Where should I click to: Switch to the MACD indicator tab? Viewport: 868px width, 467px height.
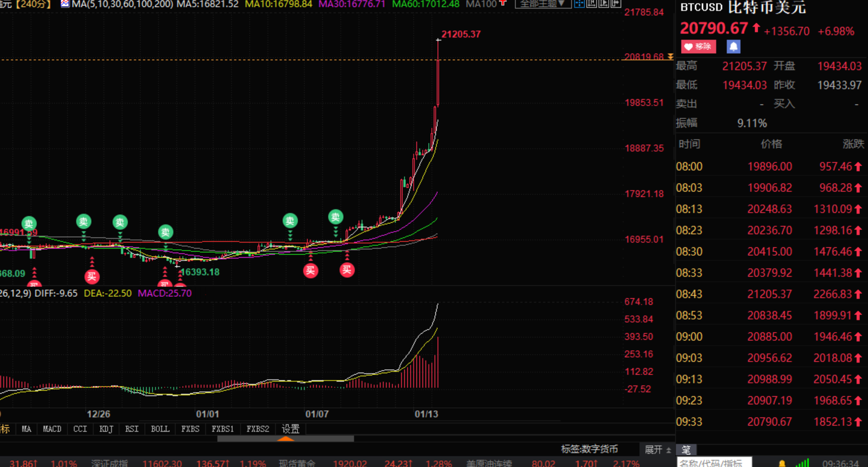(52, 429)
